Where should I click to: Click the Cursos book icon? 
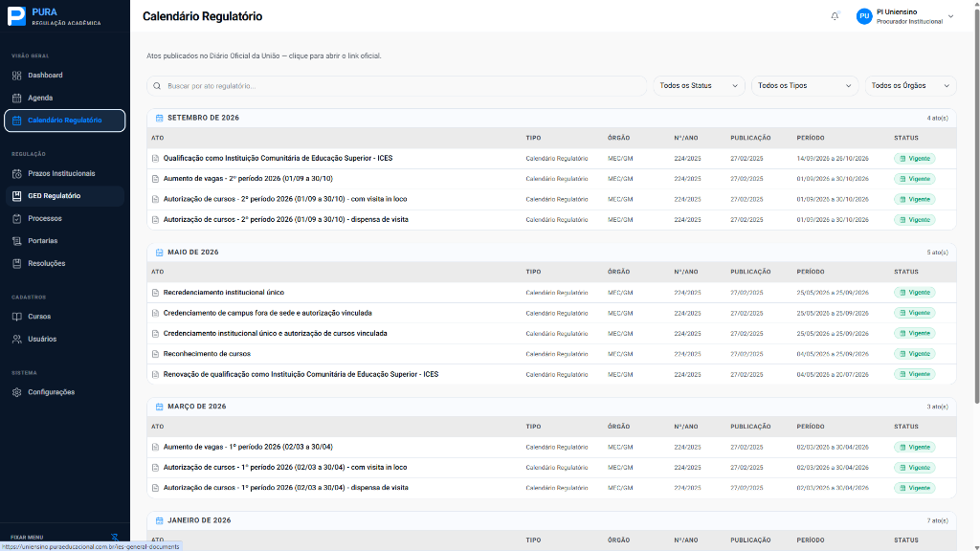(x=17, y=317)
